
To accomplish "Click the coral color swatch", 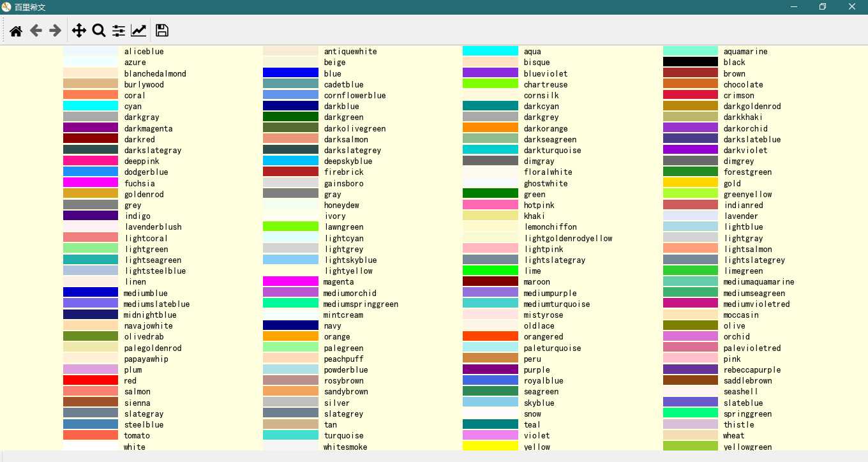I will [91, 95].
